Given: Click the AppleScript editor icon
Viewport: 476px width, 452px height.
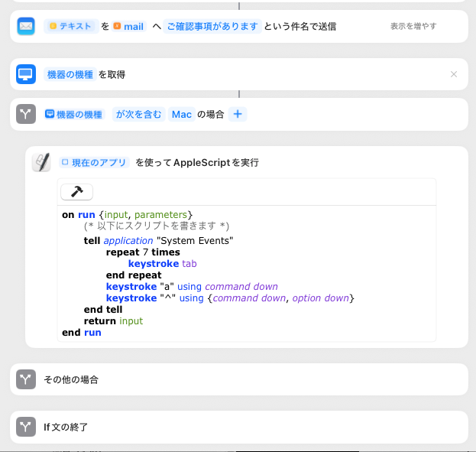Looking at the screenshot, I should point(41,163).
